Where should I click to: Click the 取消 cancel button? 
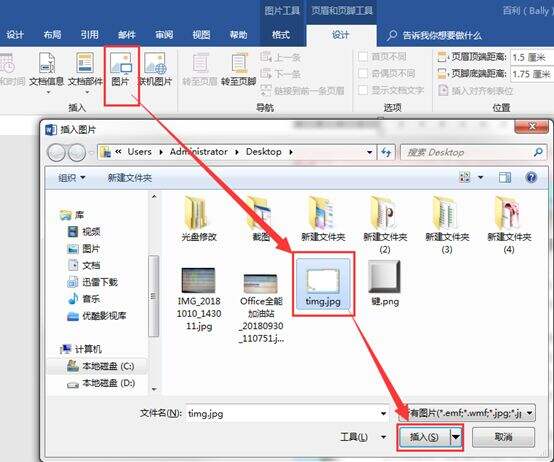click(x=503, y=437)
